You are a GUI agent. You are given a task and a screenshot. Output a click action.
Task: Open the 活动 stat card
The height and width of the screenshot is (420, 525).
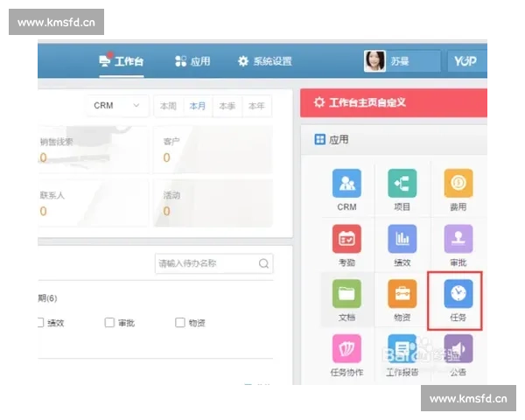213,203
